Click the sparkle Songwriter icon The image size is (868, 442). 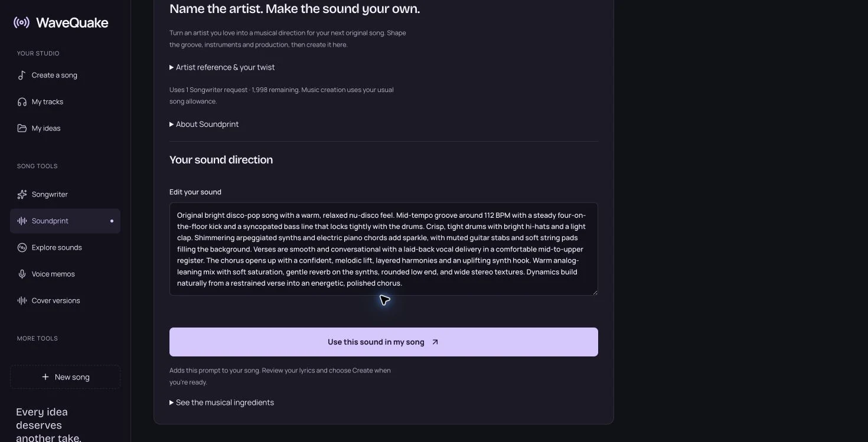[x=22, y=194]
